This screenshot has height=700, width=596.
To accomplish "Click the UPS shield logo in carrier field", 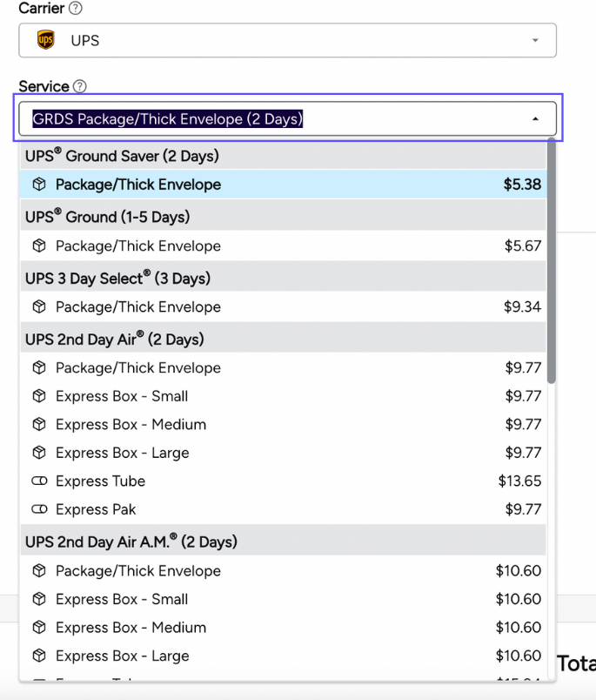I will coord(45,40).
